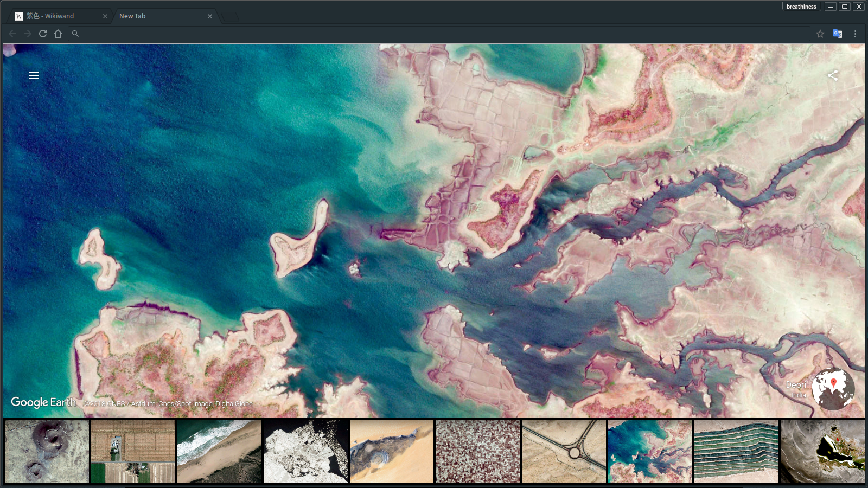Go back to the previous page
The image size is (868, 488).
(12, 34)
